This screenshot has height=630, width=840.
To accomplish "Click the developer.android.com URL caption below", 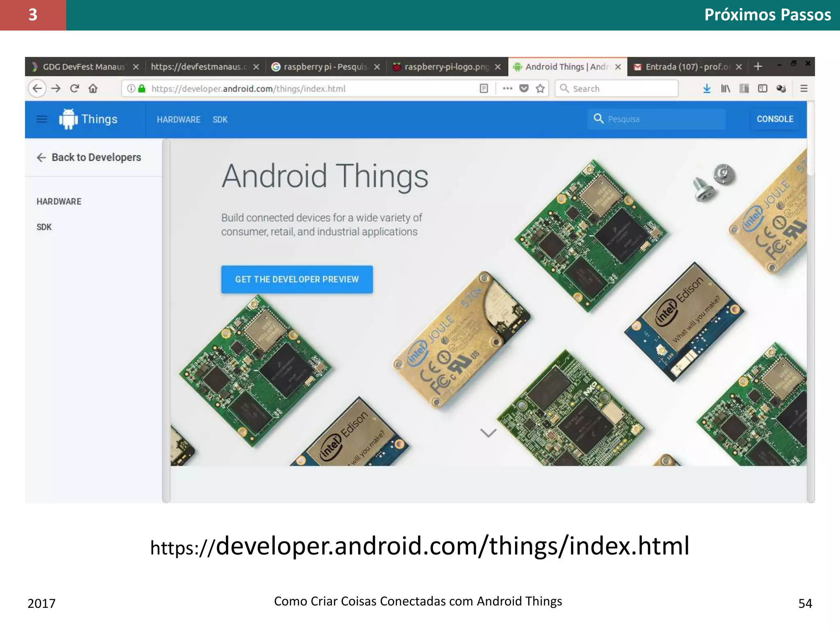I will (420, 546).
